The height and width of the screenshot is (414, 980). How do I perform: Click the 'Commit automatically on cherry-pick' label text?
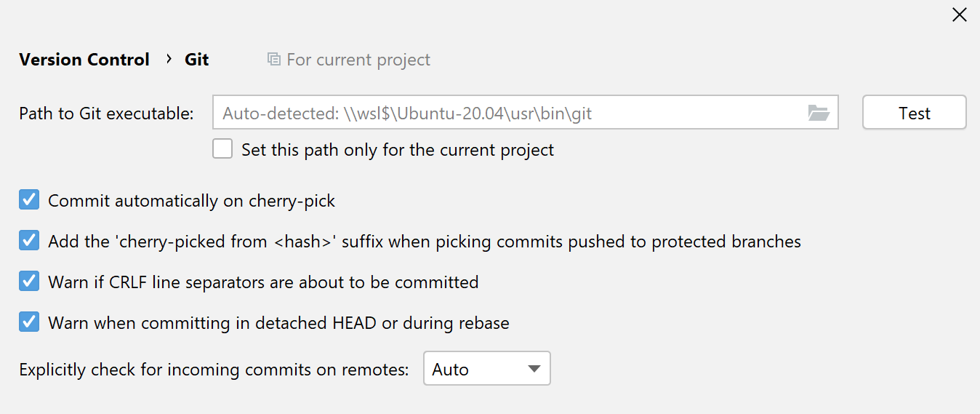point(192,201)
